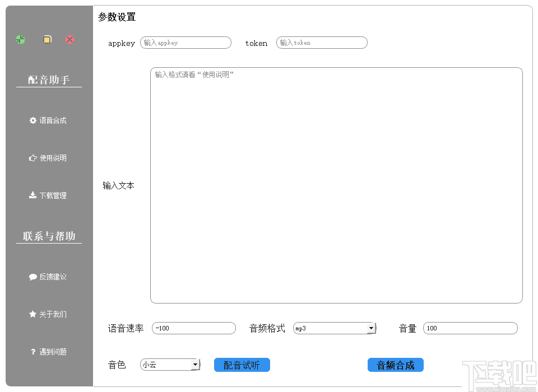Click the audio format dropdown arrow
The height and width of the screenshot is (392, 538).
pyautogui.click(x=372, y=328)
